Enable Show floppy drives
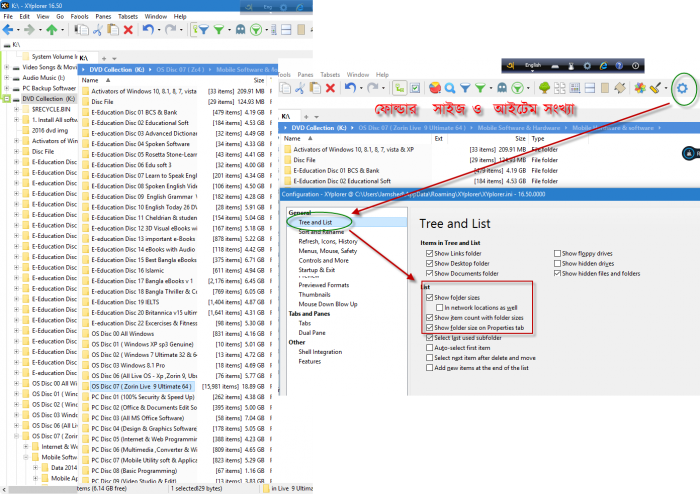Image resolution: width=700 pixels, height=494 pixels. point(557,253)
